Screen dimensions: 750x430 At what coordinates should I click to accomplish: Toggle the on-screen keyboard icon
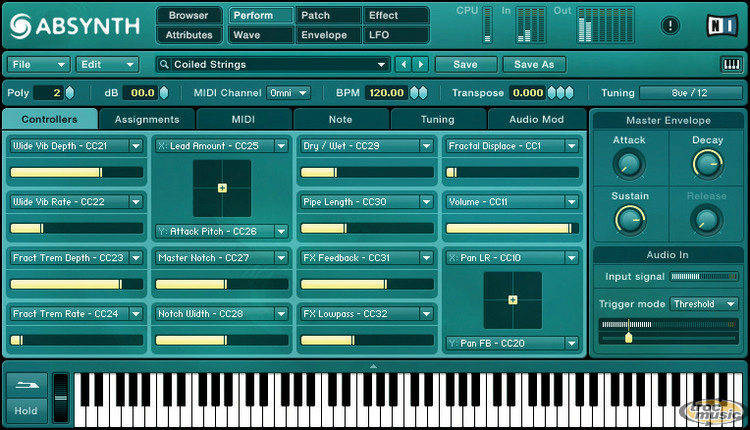pyautogui.click(x=731, y=64)
